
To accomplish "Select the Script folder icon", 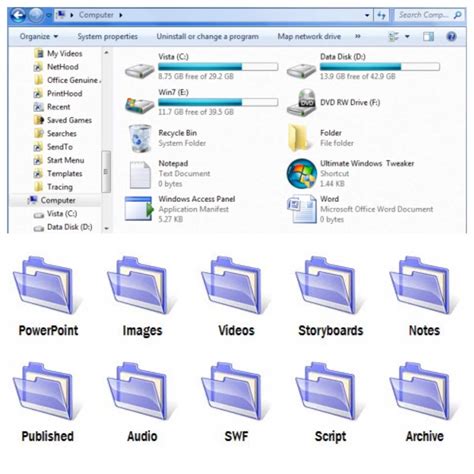I will 328,391.
